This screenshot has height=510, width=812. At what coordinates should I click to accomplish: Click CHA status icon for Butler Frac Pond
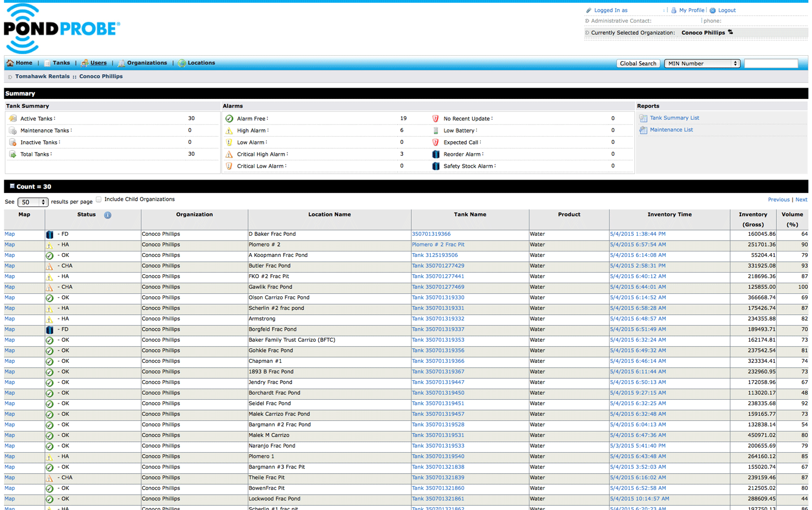[x=49, y=266]
